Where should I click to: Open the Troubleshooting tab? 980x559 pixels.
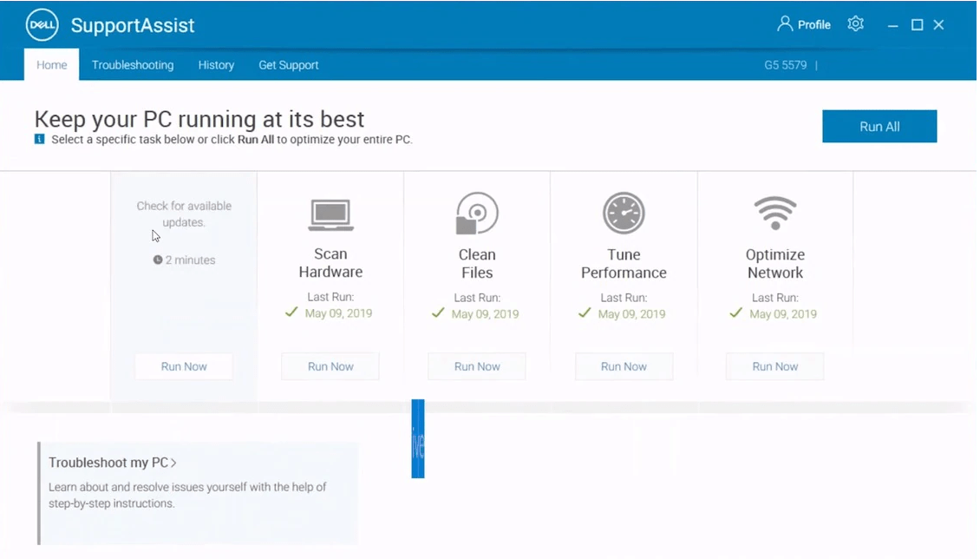[x=133, y=65]
